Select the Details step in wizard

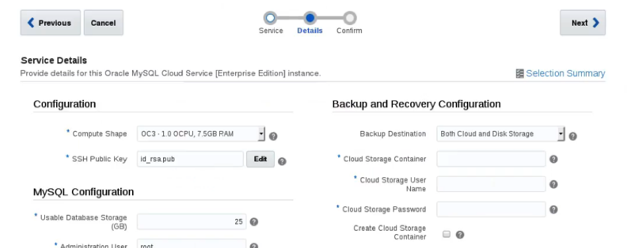[x=310, y=18]
